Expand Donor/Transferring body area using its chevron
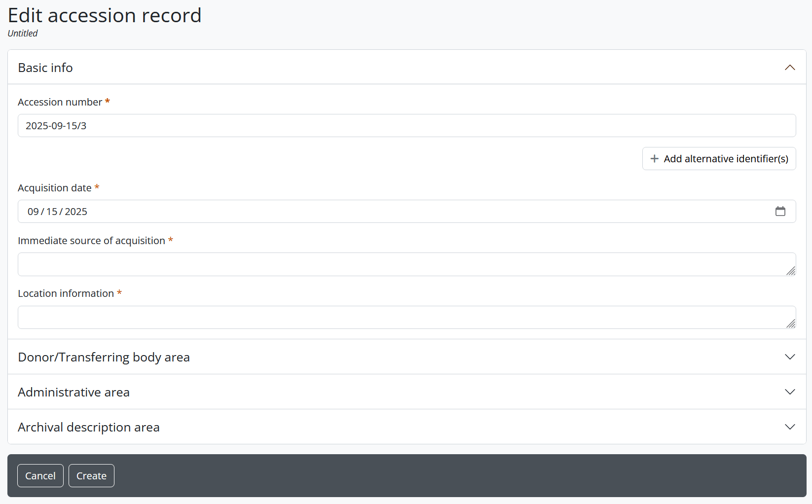 coord(789,357)
